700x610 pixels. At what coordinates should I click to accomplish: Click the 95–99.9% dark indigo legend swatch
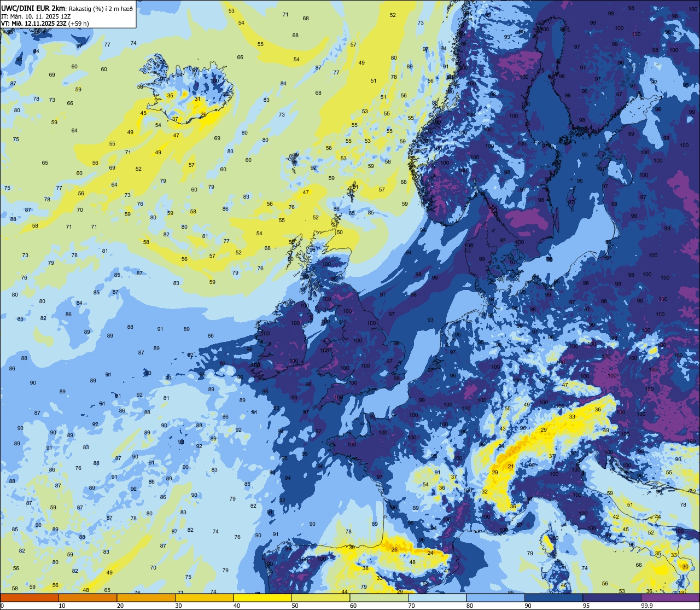point(612,597)
